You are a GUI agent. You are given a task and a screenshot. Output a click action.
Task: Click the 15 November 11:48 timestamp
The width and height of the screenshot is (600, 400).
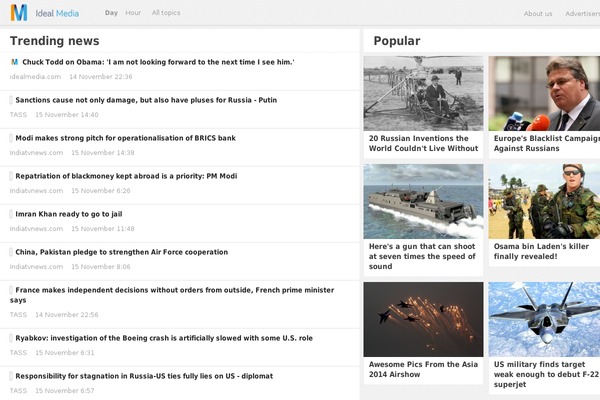point(103,229)
